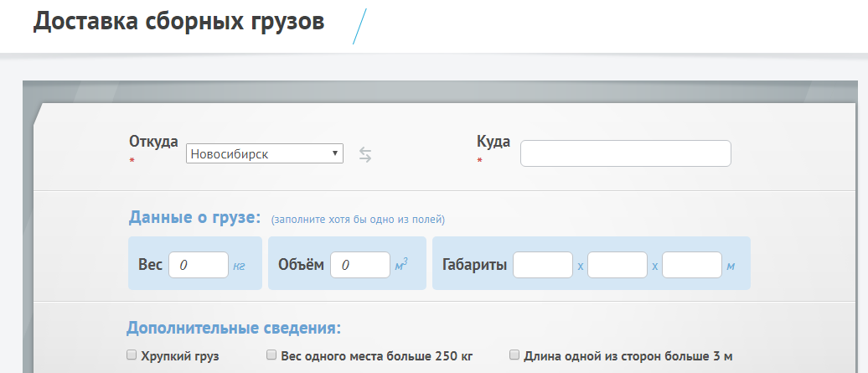
Task: Swap origin and destination cities icon
Action: (x=364, y=154)
